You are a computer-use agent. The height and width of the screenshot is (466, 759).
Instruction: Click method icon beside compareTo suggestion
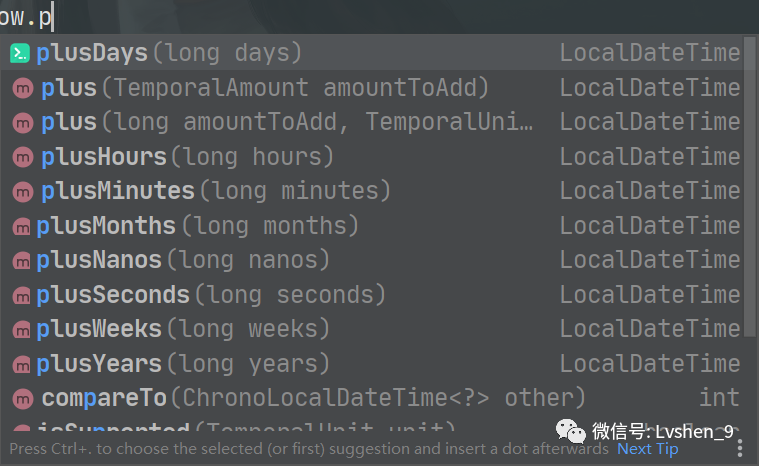coord(22,399)
